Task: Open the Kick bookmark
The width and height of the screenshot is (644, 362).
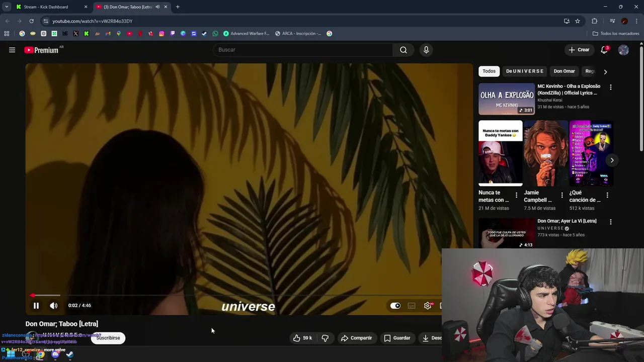Action: point(87,34)
